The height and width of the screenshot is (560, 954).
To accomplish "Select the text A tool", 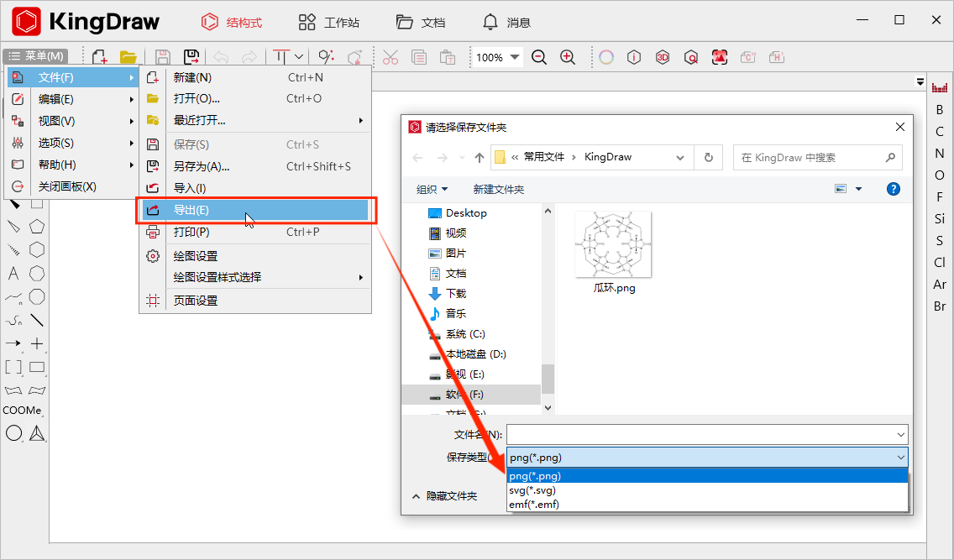I will [13, 273].
